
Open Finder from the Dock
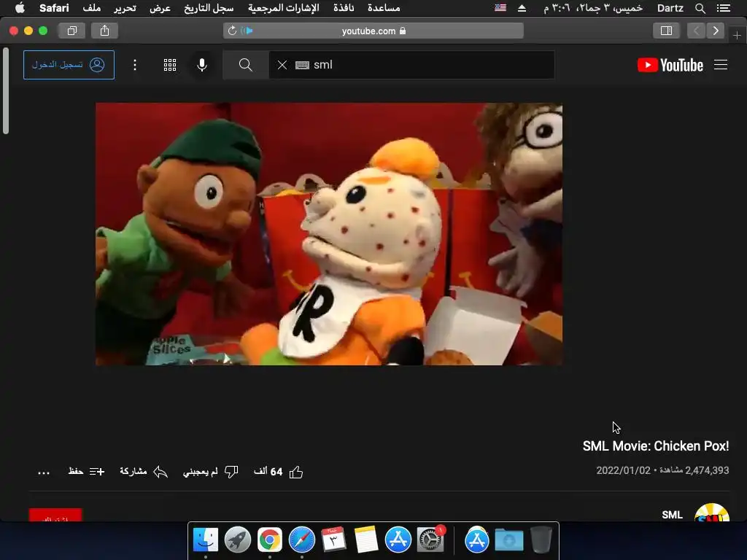[x=205, y=540]
